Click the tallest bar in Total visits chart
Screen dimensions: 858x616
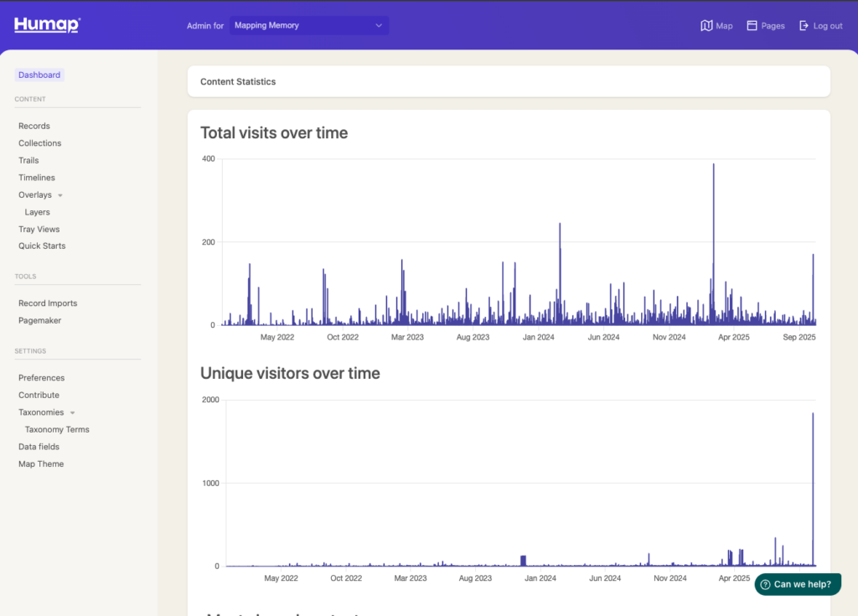[x=713, y=243]
